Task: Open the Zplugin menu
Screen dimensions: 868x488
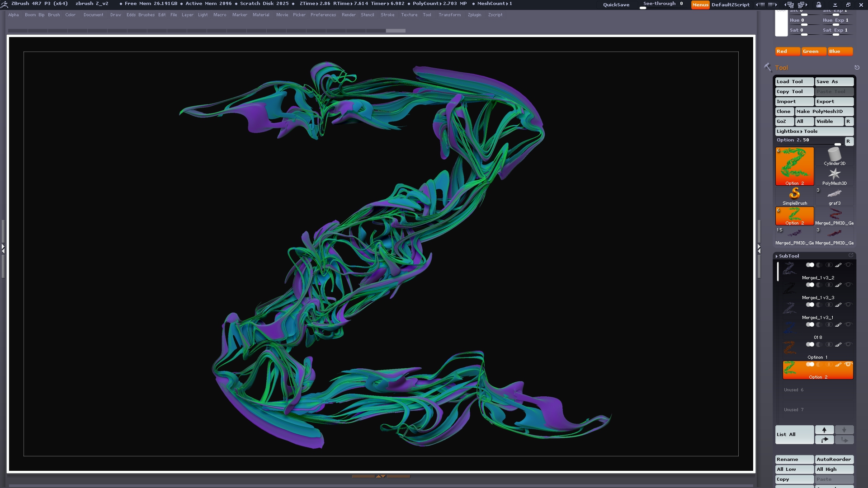Action: 474,15
